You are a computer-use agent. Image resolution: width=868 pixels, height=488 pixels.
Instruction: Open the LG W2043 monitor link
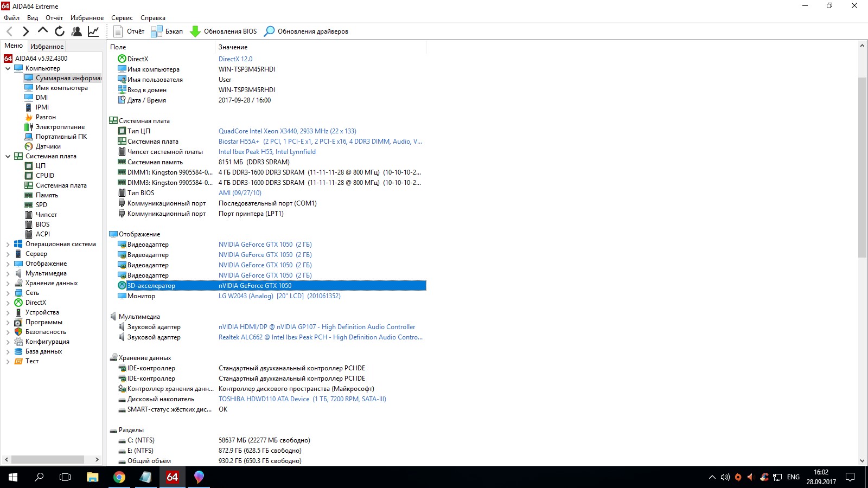[x=279, y=296]
